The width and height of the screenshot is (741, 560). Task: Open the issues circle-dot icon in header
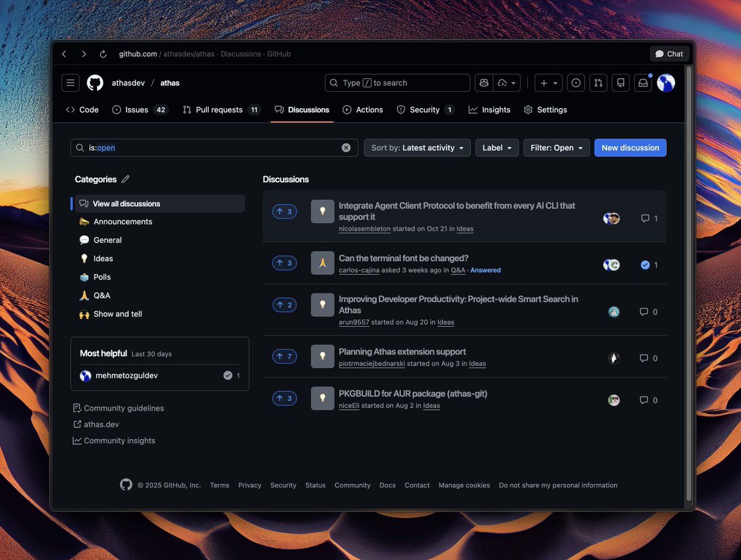[x=576, y=83]
